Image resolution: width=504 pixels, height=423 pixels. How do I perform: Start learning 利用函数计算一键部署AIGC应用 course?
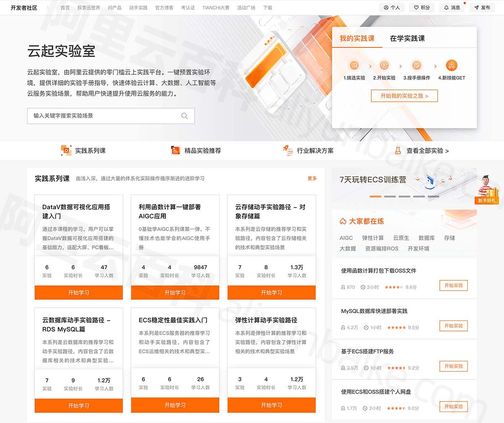(175, 292)
